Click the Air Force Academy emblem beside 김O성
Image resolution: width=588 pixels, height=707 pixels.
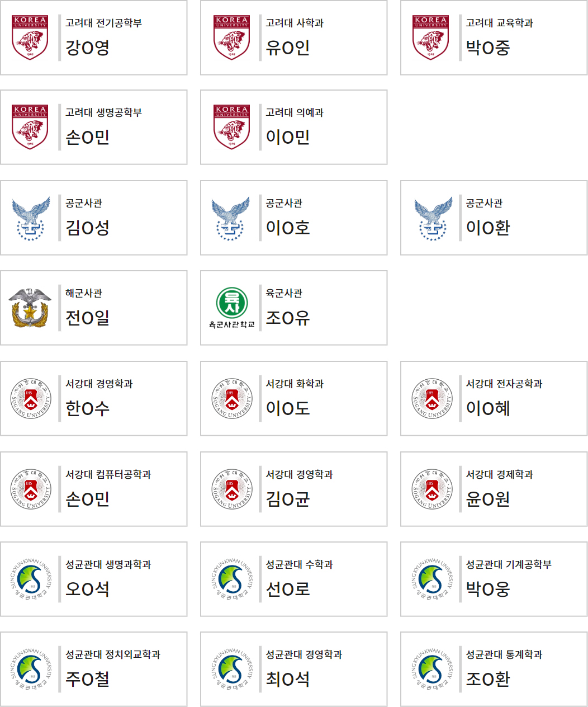[30, 218]
